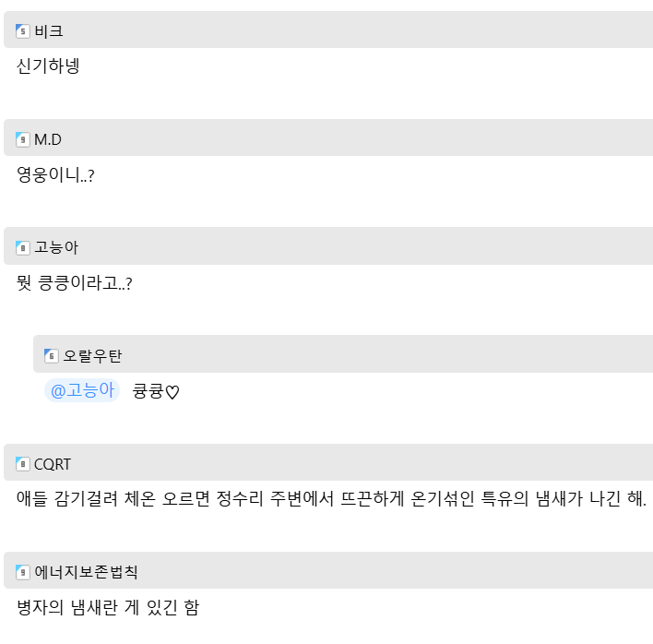653x644 pixels.
Task: Open the 에너지보존법칙 user profile
Action: (86, 572)
